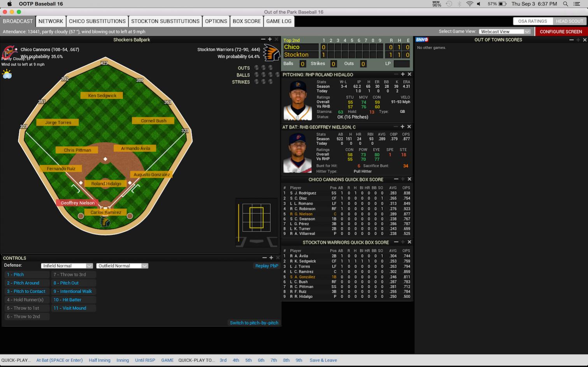
Task: Open Spotlight search in the menu bar
Action: tap(565, 4)
